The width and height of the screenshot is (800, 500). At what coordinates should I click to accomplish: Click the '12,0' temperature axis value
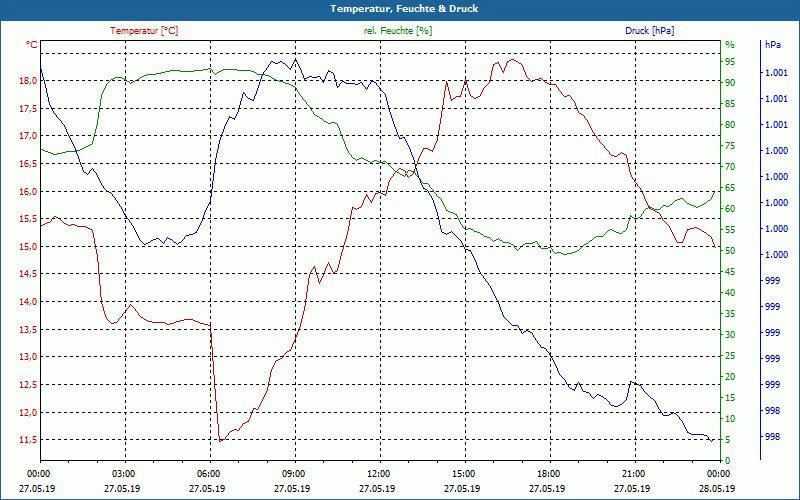(x=29, y=412)
